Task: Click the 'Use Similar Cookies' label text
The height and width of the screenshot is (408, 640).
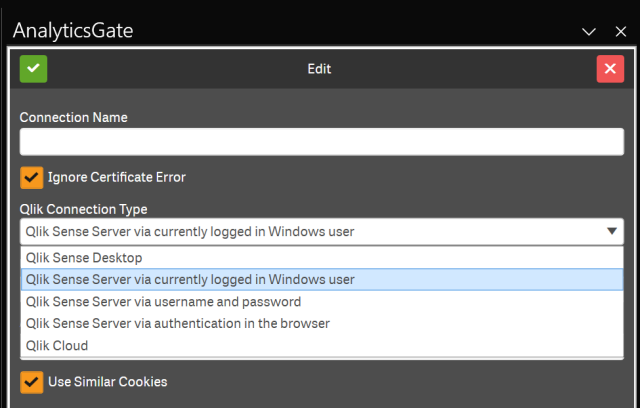Action: [x=107, y=381]
